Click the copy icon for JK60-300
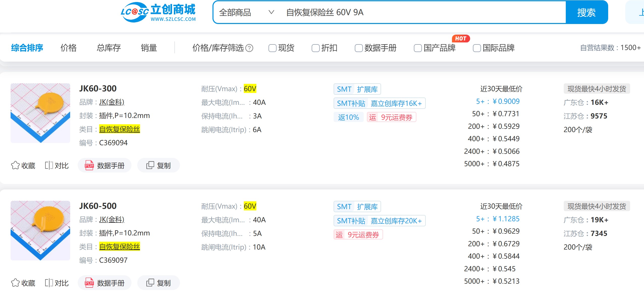Image resolution: width=644 pixels, height=293 pixels. pos(150,165)
